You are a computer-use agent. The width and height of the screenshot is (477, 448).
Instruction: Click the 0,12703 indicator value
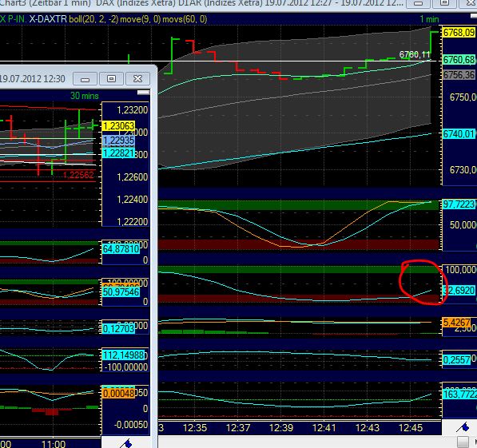point(118,329)
